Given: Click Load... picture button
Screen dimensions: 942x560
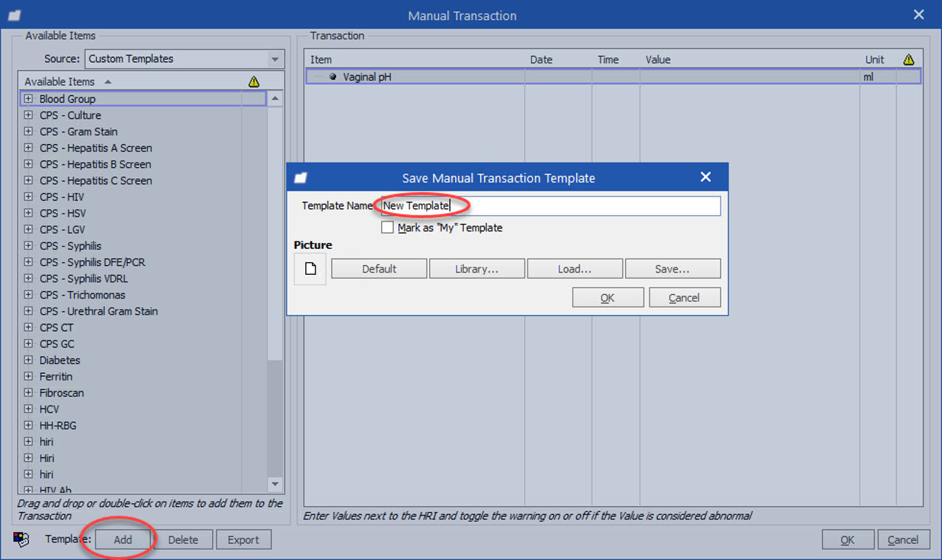Looking at the screenshot, I should point(575,269).
